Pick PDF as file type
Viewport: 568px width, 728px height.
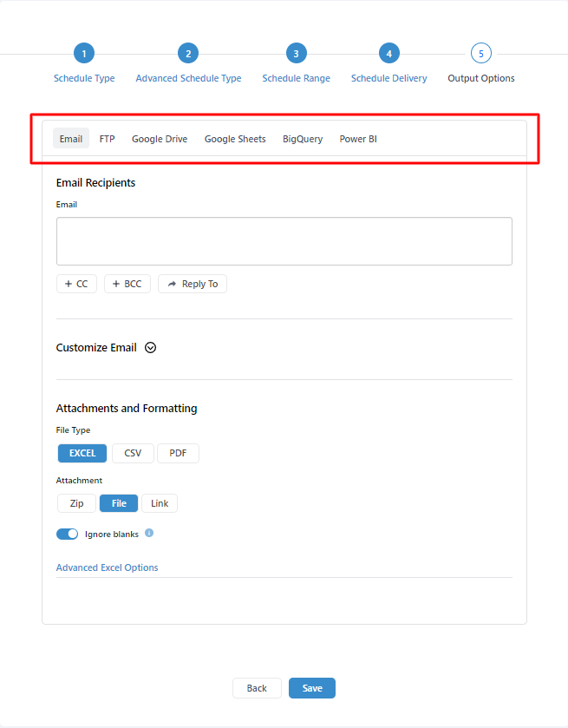[x=178, y=453]
